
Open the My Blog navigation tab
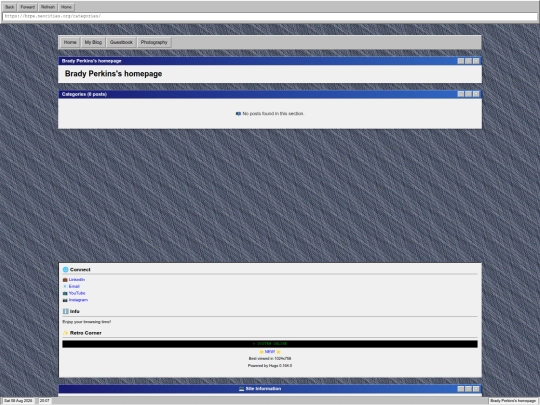(x=93, y=42)
